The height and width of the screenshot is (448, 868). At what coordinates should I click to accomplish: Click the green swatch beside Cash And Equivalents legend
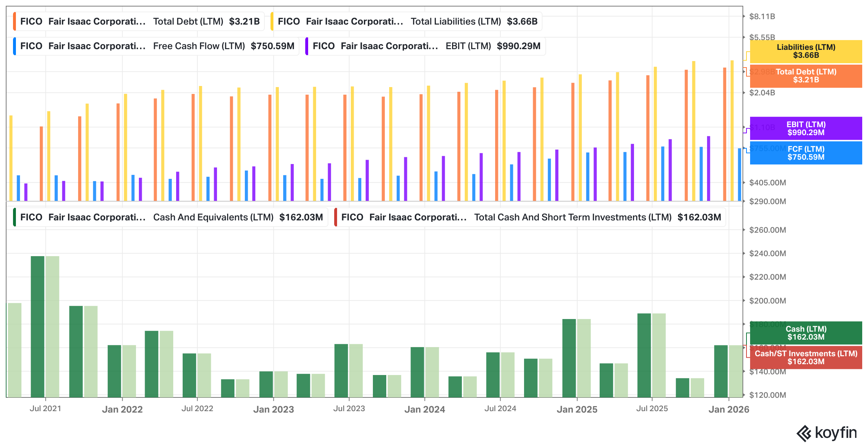(x=14, y=217)
